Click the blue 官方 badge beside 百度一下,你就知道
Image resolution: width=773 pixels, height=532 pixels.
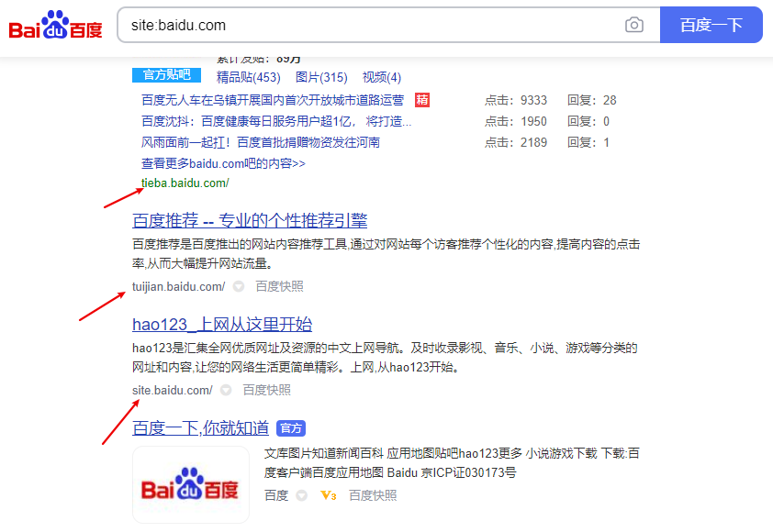click(x=290, y=428)
